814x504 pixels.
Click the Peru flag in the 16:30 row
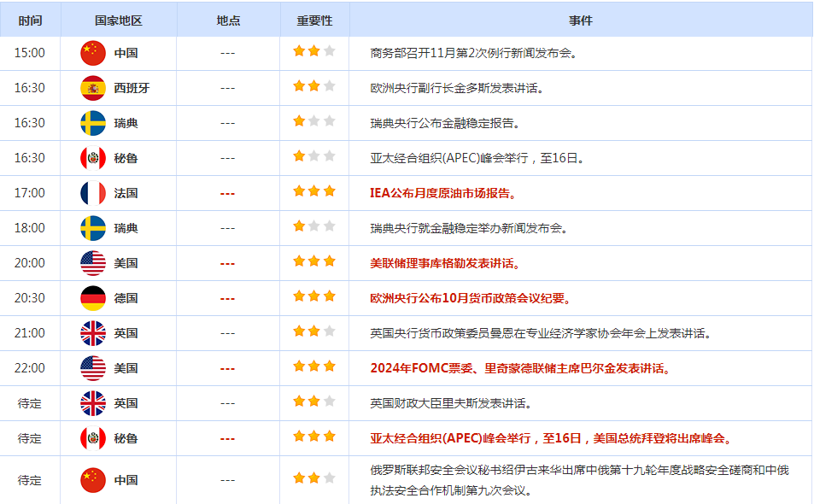93,158
